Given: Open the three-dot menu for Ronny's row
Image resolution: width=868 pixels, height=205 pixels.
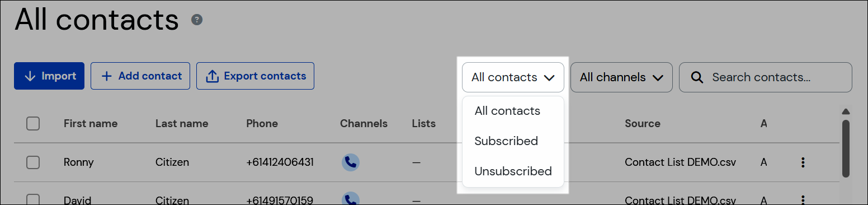Looking at the screenshot, I should tap(803, 162).
